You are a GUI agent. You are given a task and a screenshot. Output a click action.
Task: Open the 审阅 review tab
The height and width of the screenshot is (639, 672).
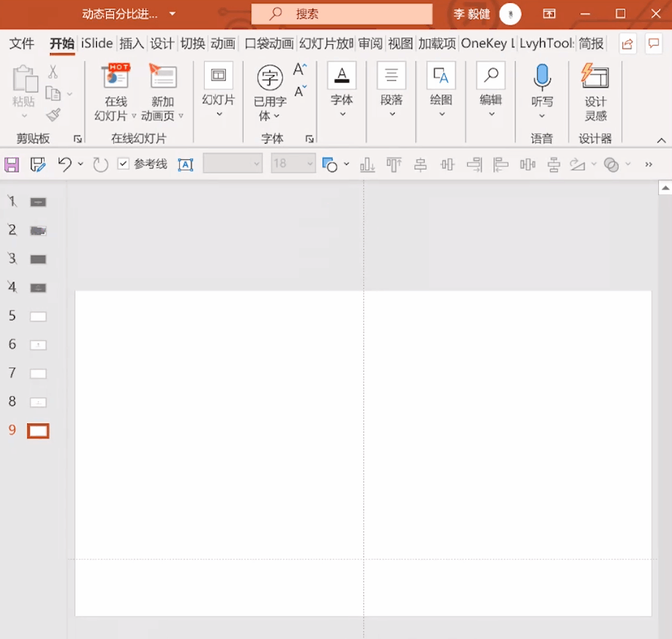click(x=370, y=43)
